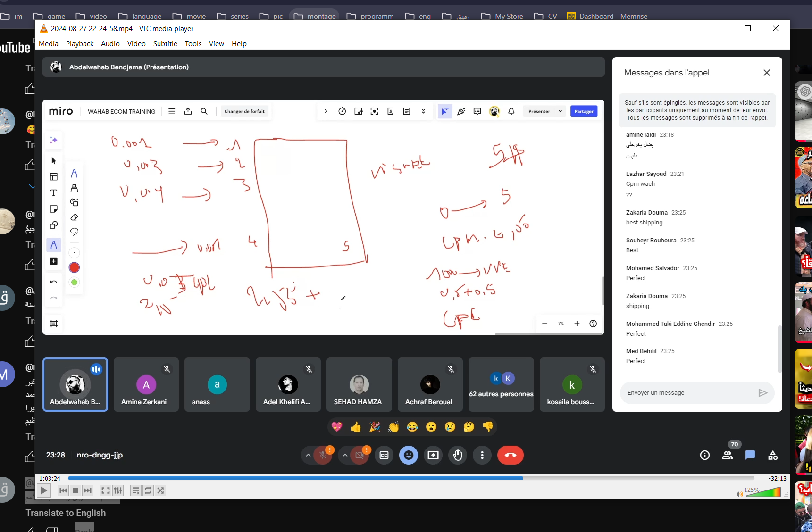The image size is (812, 532).
Task: Click the Miro text tool
Action: point(54,193)
